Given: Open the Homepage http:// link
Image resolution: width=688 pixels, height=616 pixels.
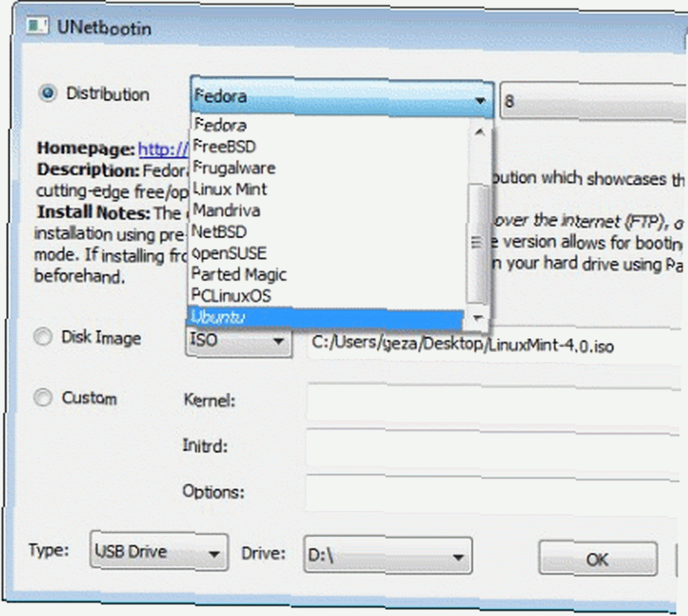Looking at the screenshot, I should [x=163, y=149].
